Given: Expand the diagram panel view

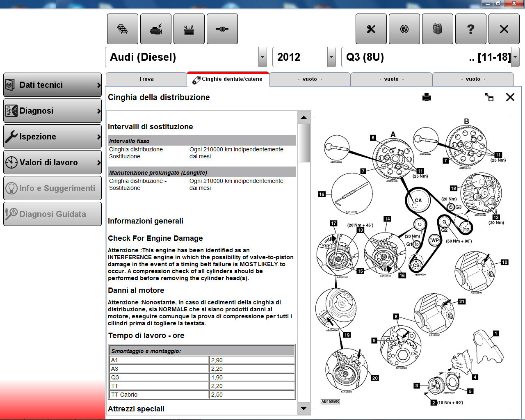Looking at the screenshot, I should 489,97.
